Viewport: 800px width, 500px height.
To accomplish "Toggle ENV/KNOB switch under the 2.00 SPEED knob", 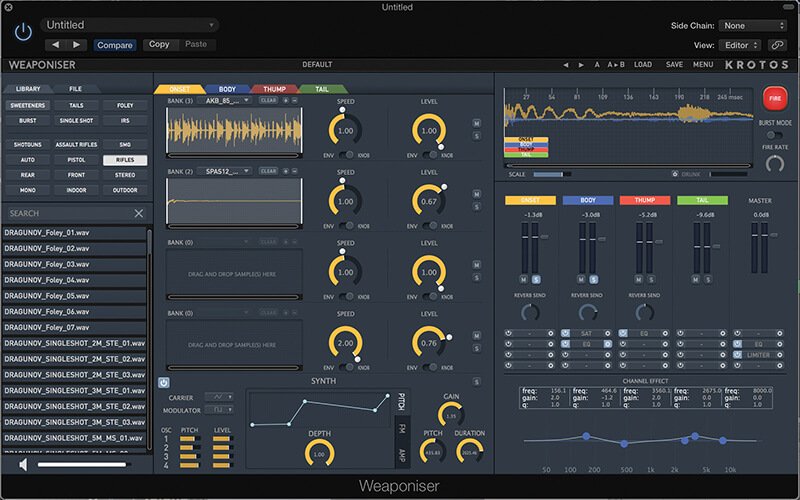I will pos(346,367).
